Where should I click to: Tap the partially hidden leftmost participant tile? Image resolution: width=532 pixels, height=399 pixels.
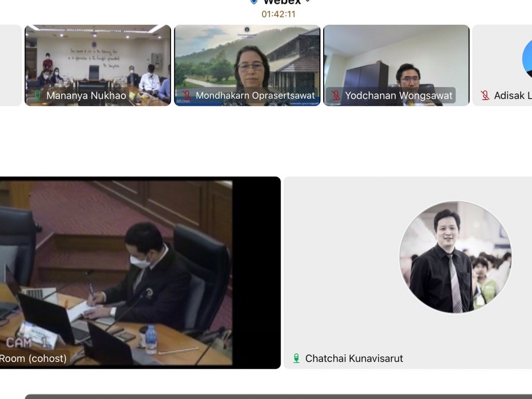point(10,65)
